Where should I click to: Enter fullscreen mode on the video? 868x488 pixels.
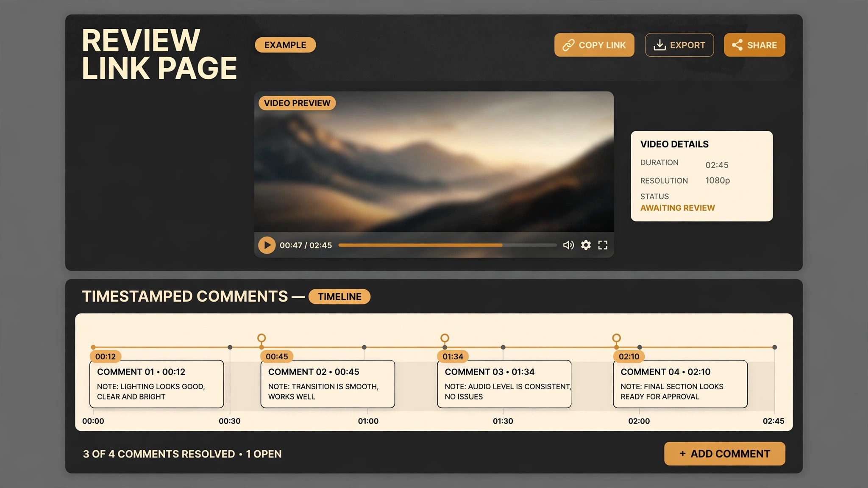[x=603, y=245]
